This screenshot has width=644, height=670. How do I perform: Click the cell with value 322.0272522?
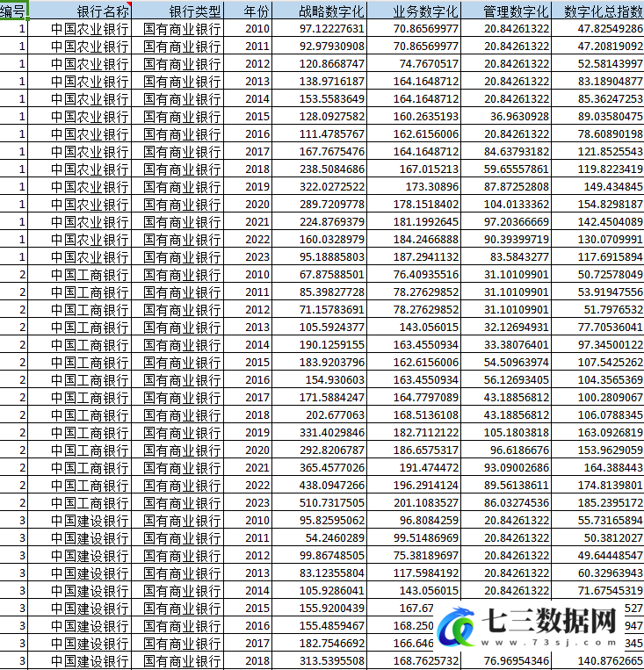point(319,186)
